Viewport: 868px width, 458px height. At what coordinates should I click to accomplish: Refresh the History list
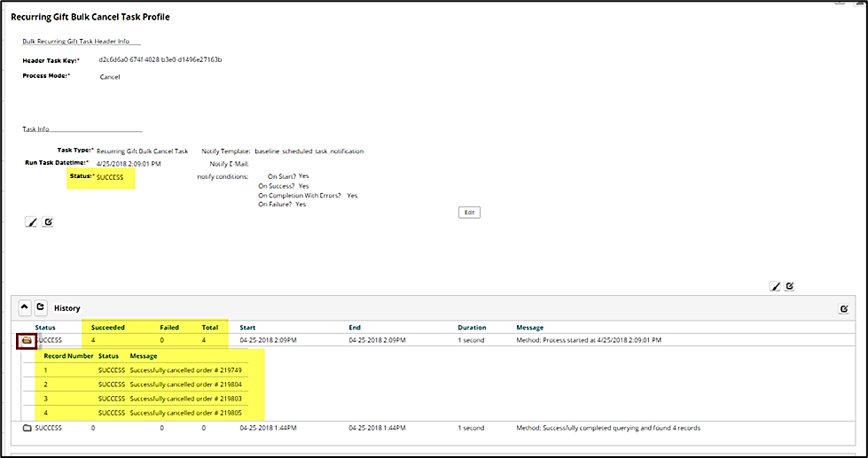click(41, 307)
